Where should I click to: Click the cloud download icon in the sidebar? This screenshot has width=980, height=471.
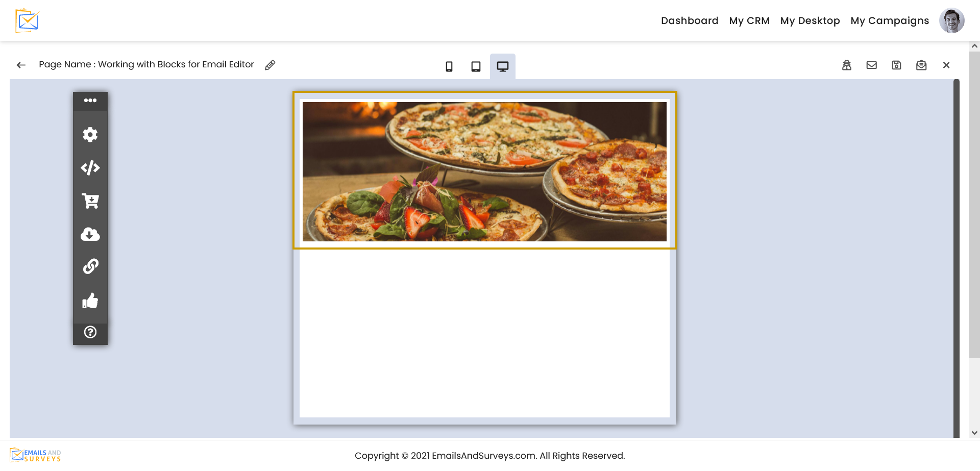tap(90, 234)
